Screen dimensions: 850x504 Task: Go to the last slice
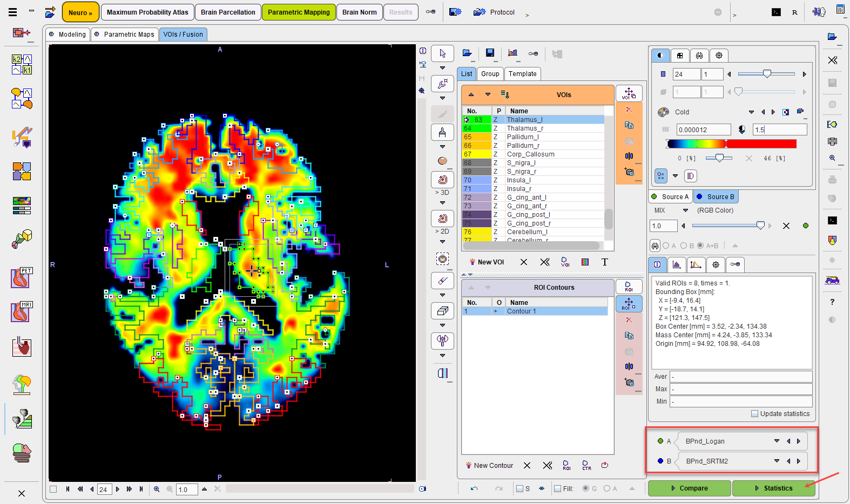pos(141,489)
